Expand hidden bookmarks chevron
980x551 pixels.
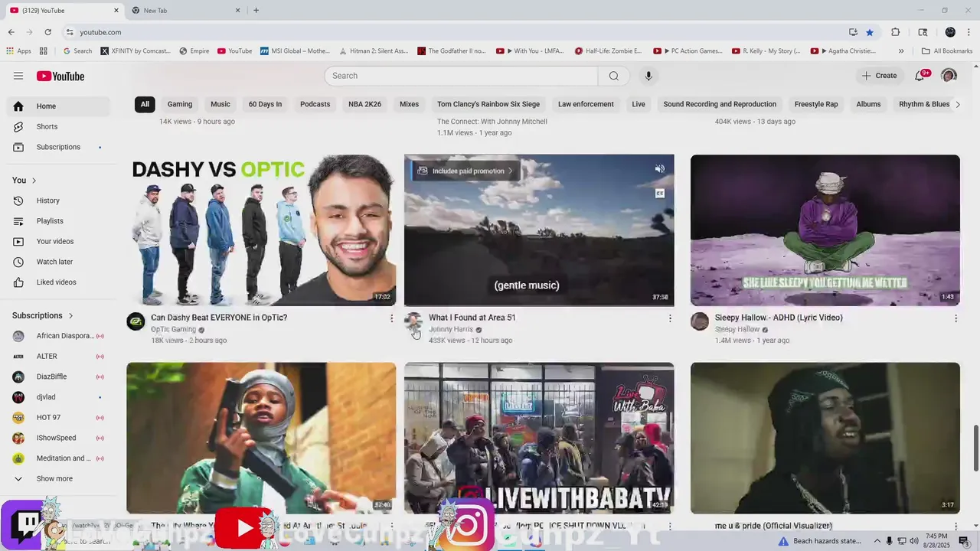coord(901,51)
